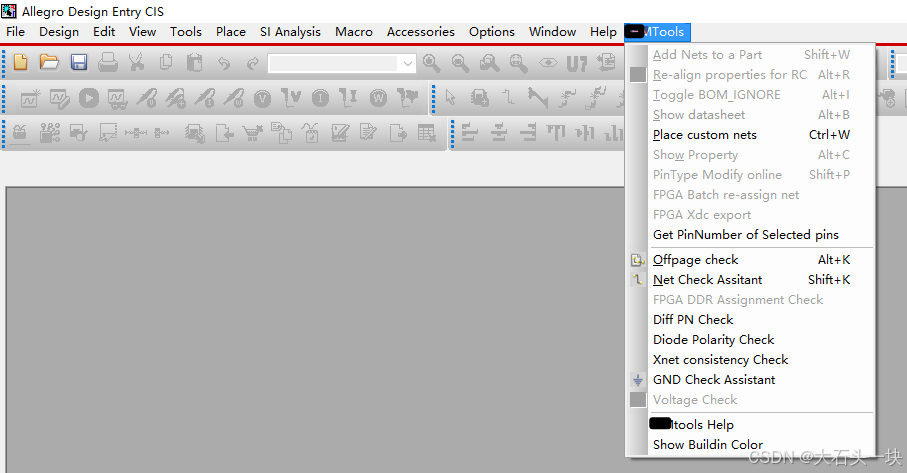The height and width of the screenshot is (473, 907).
Task: Click the Align Top toolbar icon
Action: (x=556, y=133)
